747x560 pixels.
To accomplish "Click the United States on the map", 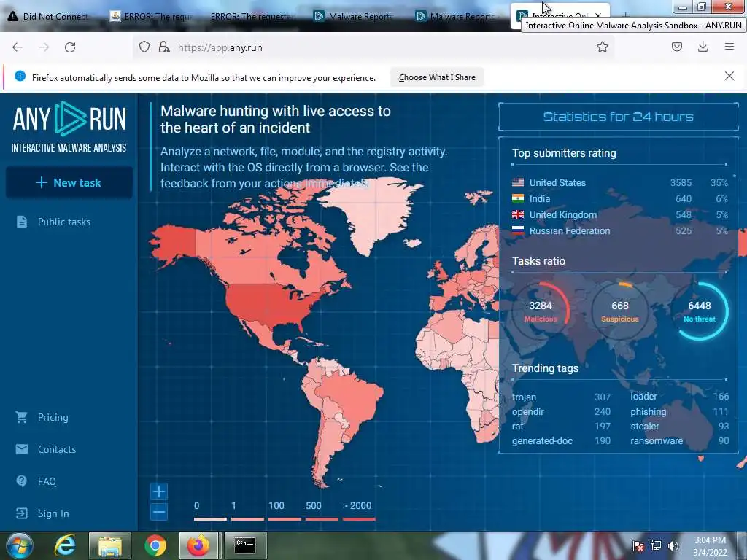I will click(269, 305).
